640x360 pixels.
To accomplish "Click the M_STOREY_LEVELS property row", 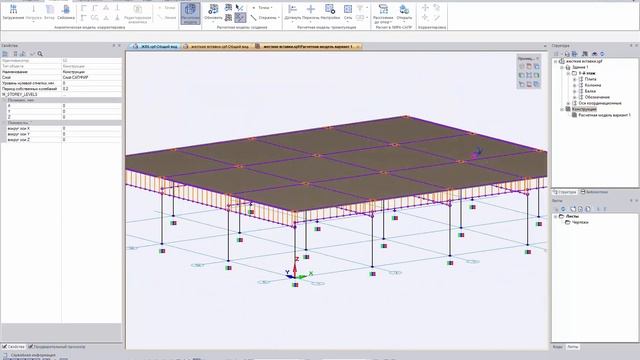I will click(61, 94).
